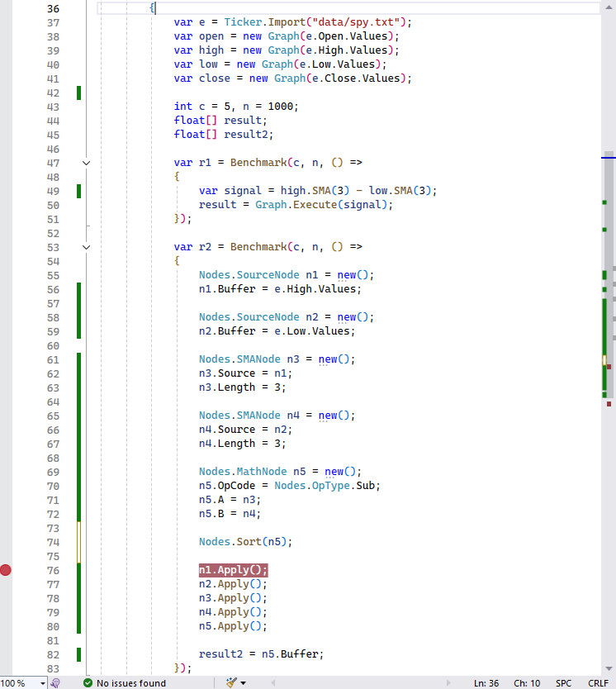Click n5.B = n4; line
This screenshot has width=616, height=689.
coord(230,514)
